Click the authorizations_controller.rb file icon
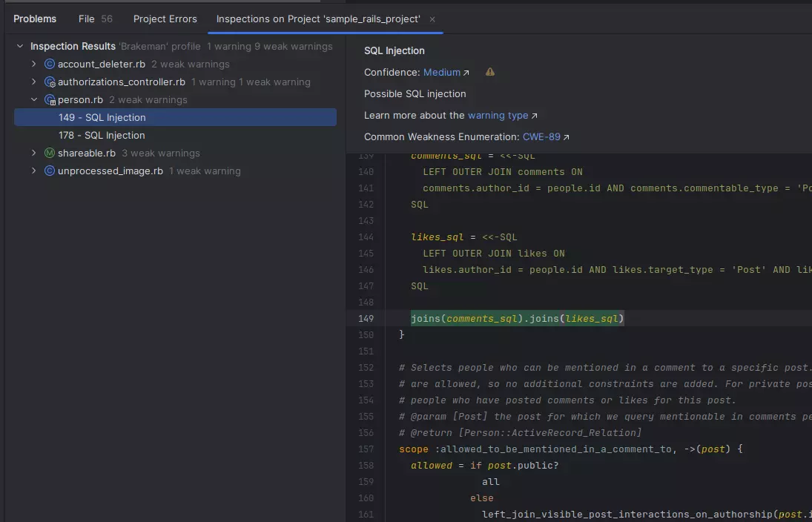This screenshot has width=812, height=522. [x=50, y=82]
